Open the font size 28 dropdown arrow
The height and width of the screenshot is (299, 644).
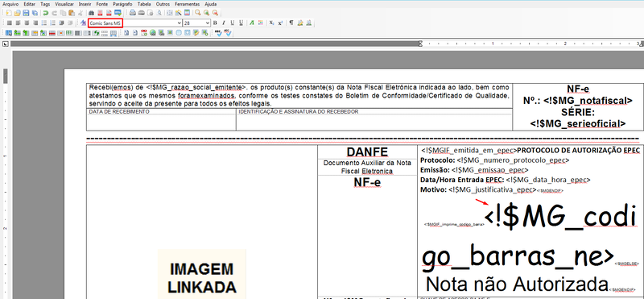tap(208, 23)
